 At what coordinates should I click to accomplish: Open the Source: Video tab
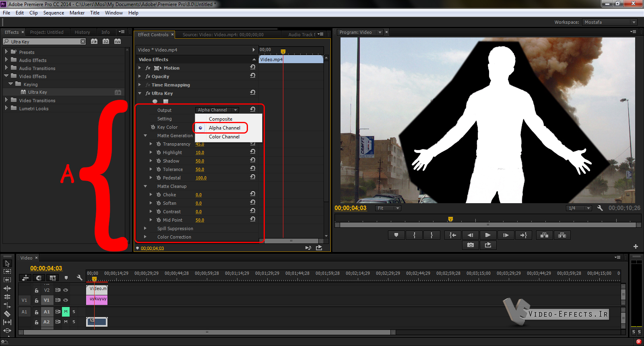(223, 35)
